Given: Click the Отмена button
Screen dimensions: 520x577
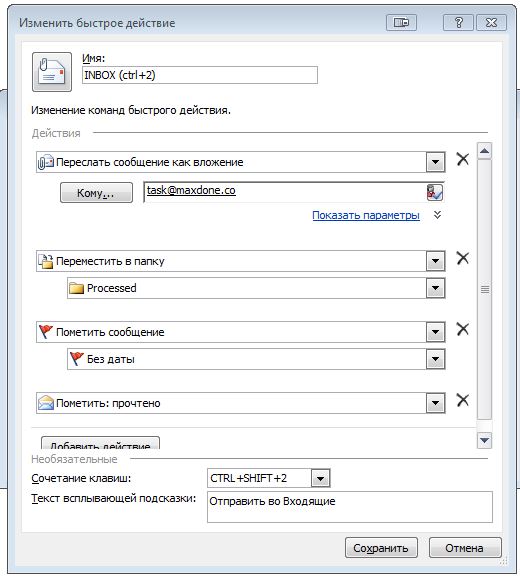Looking at the screenshot, I should tap(464, 548).
